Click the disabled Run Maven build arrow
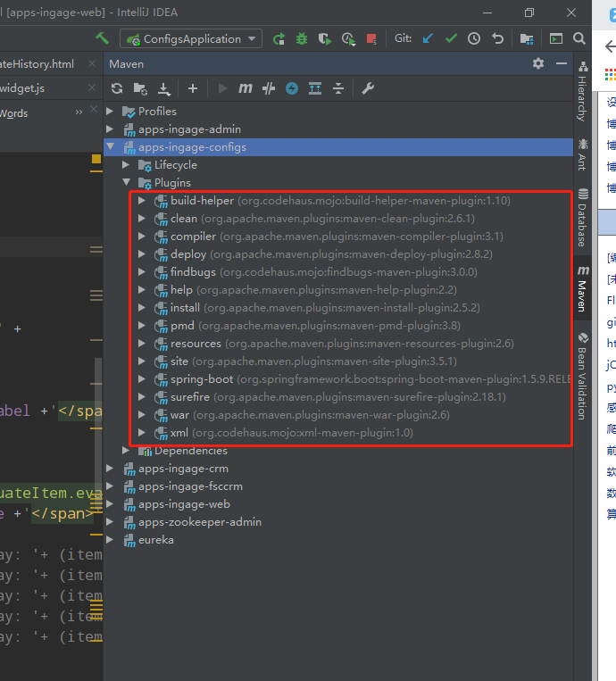The width and height of the screenshot is (616, 681). pos(222,88)
